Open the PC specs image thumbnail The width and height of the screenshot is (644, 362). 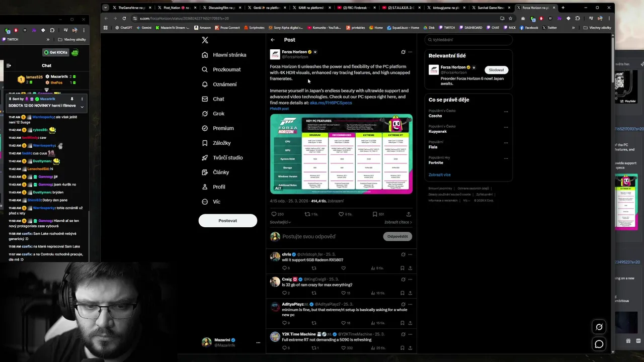point(341,153)
